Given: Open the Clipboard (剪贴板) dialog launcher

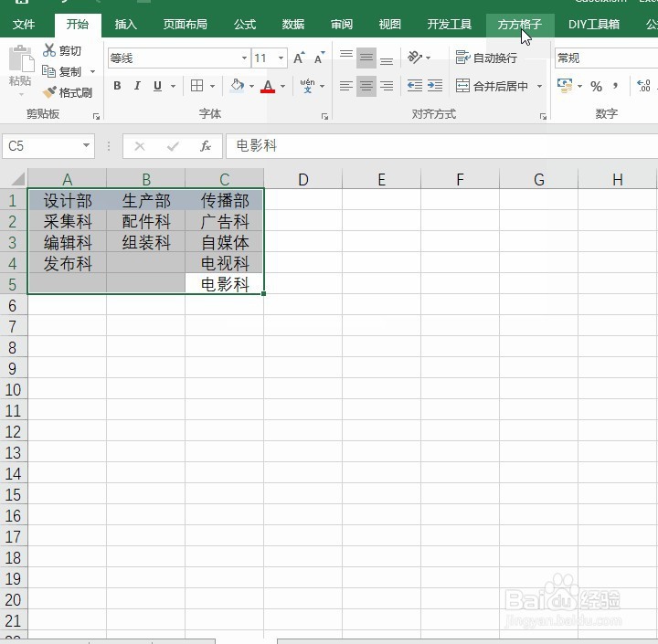Looking at the screenshot, I should [x=97, y=116].
